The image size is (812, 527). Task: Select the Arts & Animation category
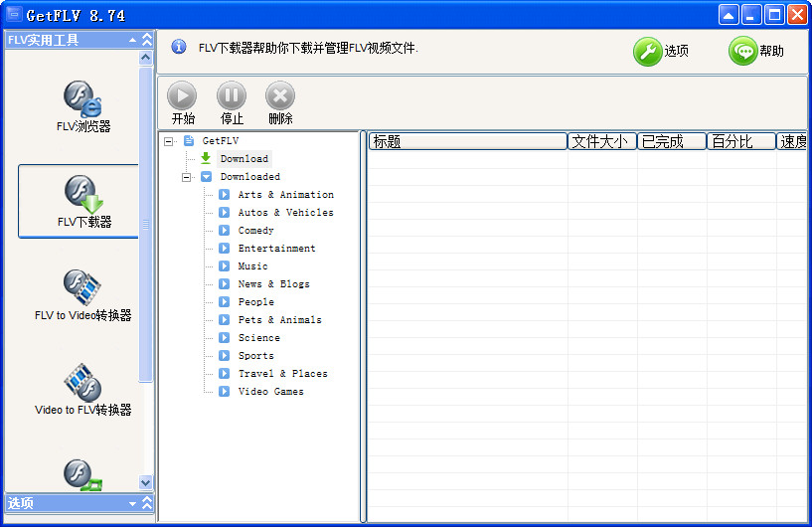coord(286,194)
